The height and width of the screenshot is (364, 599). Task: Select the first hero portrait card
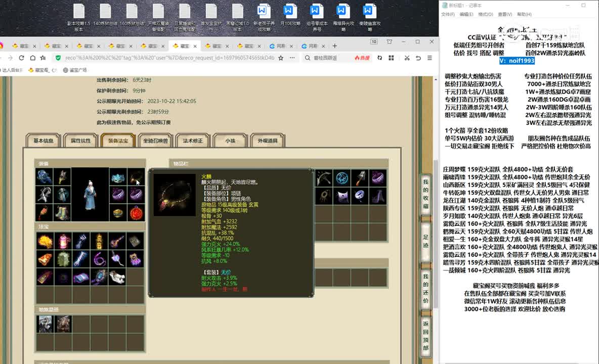(x=45, y=324)
